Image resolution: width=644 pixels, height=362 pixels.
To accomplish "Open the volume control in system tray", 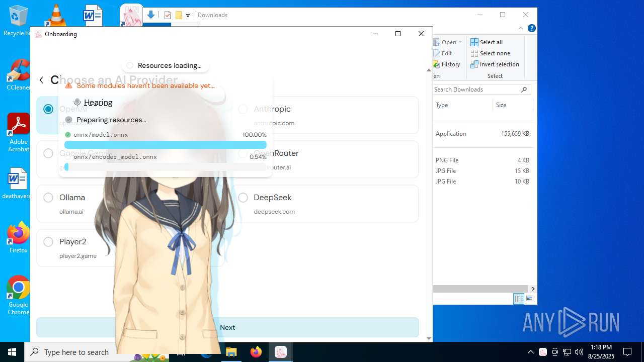I will 579,352.
